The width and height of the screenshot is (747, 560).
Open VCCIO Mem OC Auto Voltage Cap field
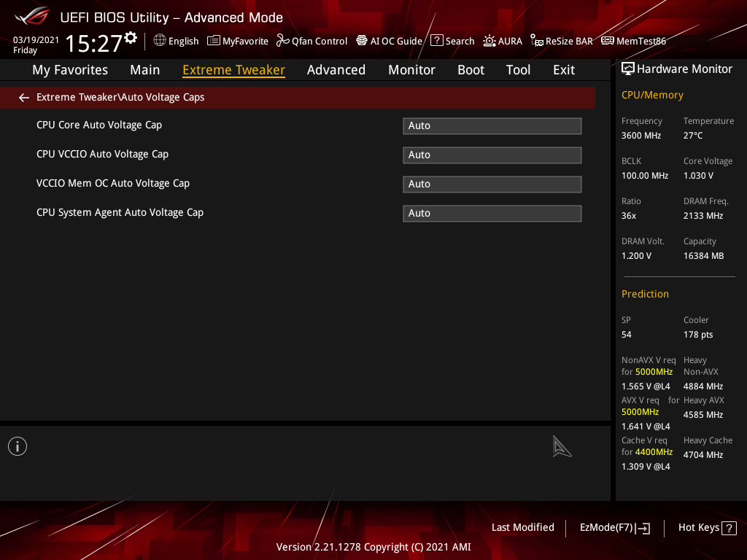tap(492, 184)
